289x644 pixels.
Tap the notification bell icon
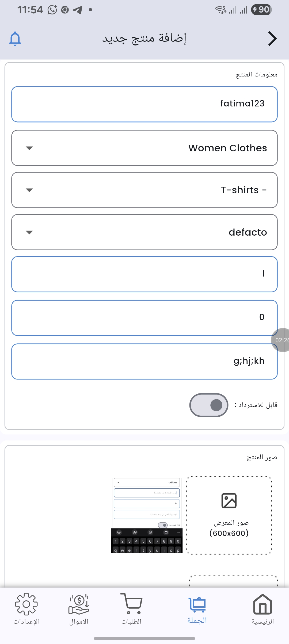tap(15, 39)
